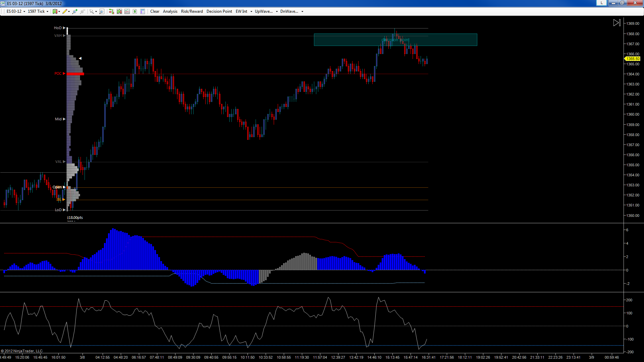Open the 1597 Tick interval dropdown
This screenshot has width=644, height=362.
pyautogui.click(x=38, y=11)
